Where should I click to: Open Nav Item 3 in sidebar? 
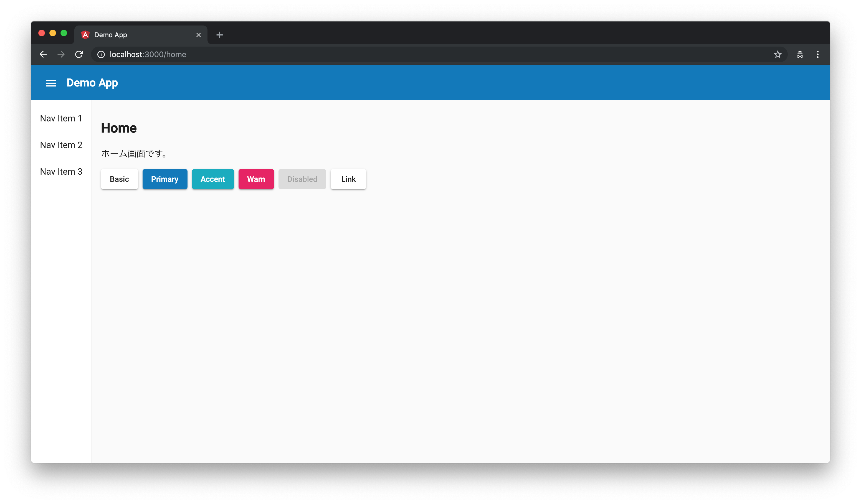(x=61, y=172)
